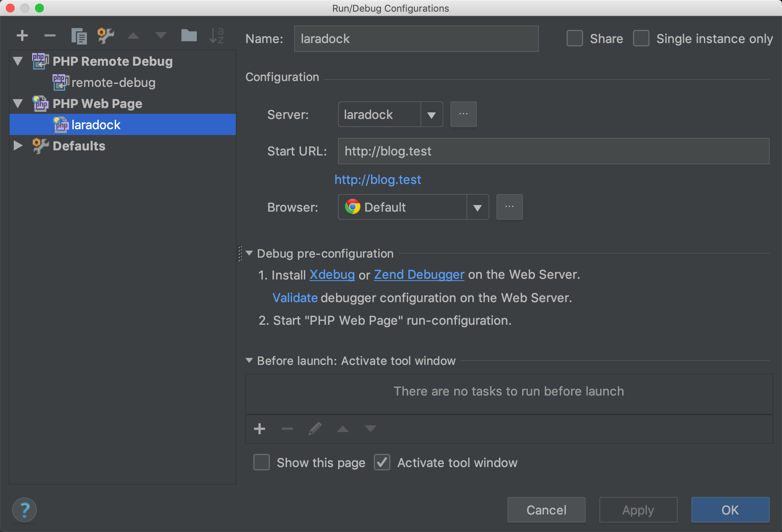Toggle Single instance only checkbox
The width and height of the screenshot is (782, 532).
tap(641, 39)
